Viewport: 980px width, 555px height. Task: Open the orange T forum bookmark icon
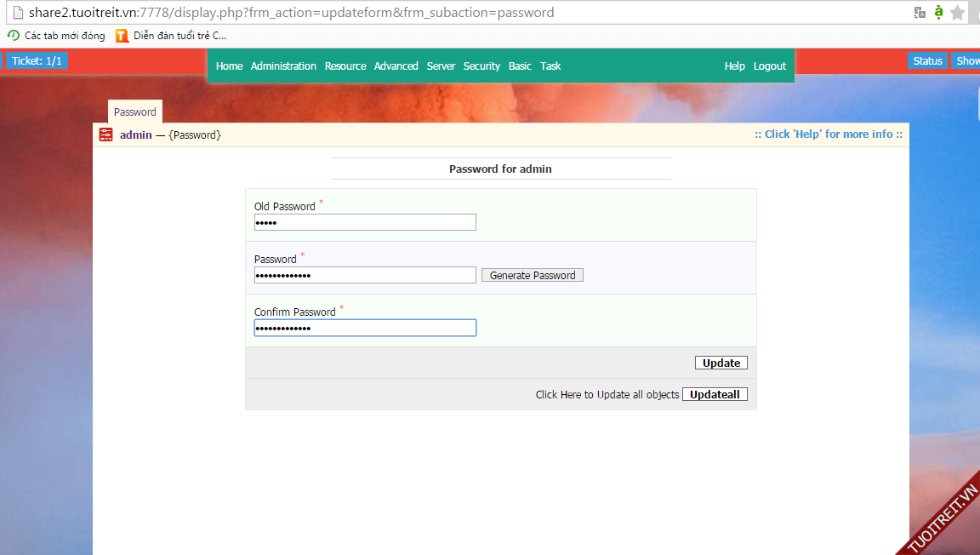122,36
